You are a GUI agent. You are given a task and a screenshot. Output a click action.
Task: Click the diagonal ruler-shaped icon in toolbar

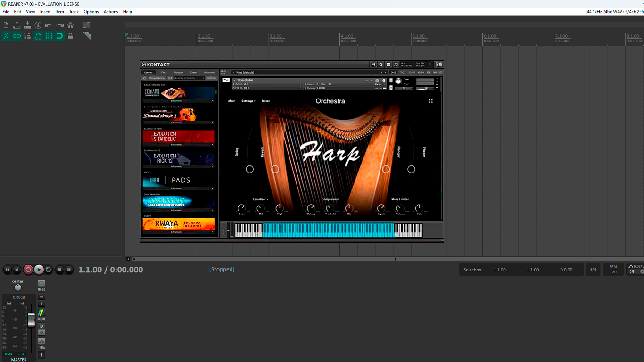tap(87, 36)
